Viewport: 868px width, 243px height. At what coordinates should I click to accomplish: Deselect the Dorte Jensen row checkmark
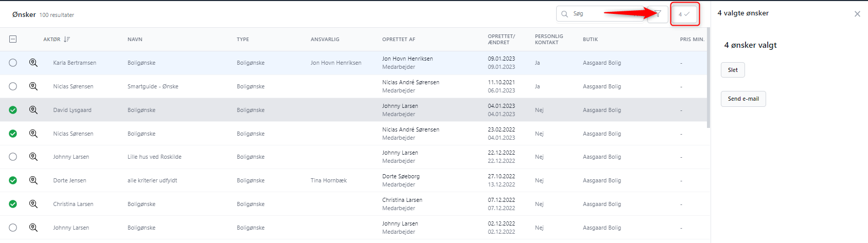[x=13, y=180]
